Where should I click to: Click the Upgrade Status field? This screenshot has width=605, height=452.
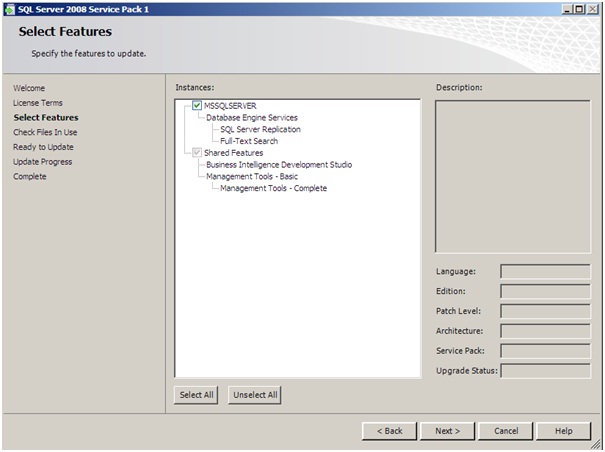pos(545,371)
